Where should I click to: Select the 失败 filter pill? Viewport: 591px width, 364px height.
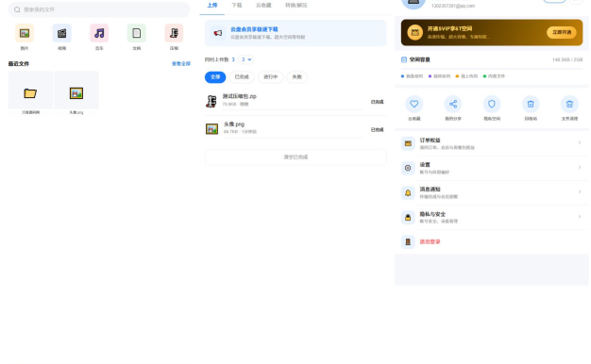[297, 76]
